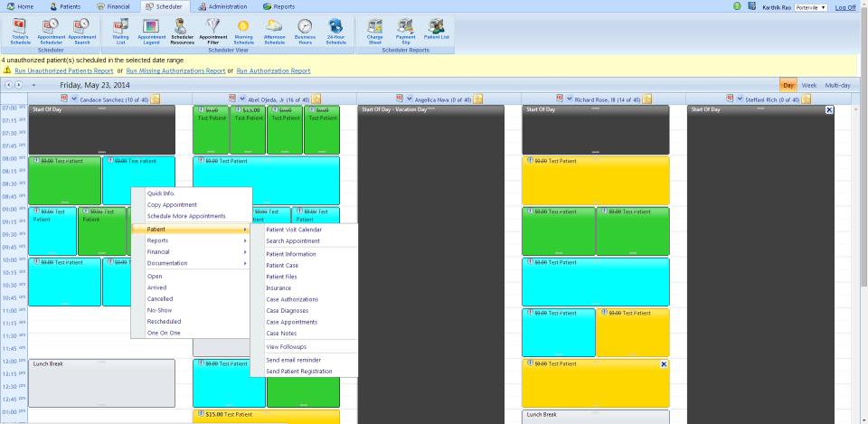Open the Waiting List
Image resolution: width=868 pixels, height=424 pixels.
120,31
